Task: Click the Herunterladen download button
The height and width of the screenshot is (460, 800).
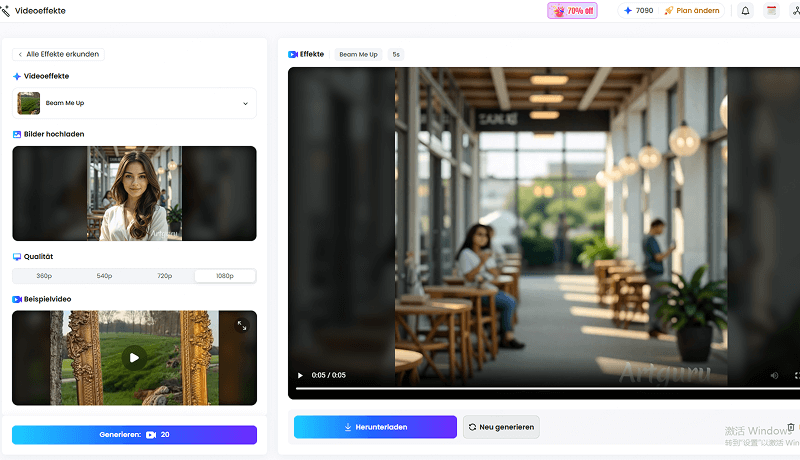Action: click(375, 427)
